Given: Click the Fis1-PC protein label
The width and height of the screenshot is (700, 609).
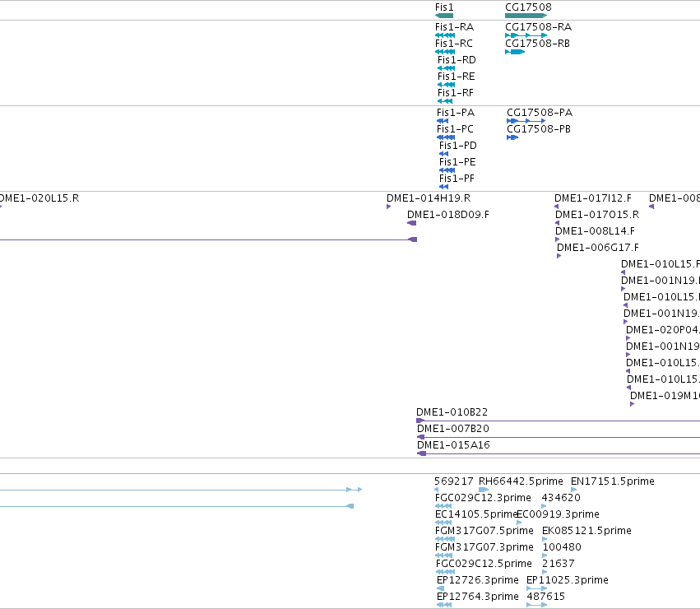Looking at the screenshot, I should click(455, 129).
